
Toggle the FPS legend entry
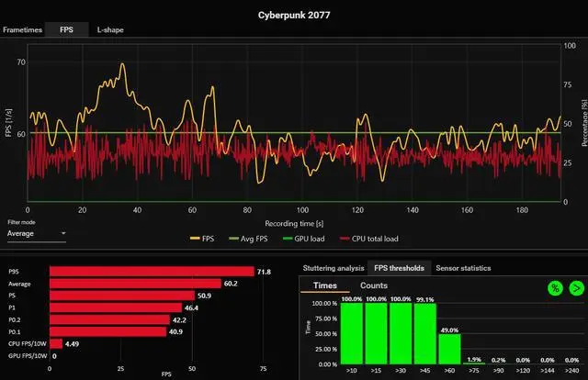click(x=202, y=239)
